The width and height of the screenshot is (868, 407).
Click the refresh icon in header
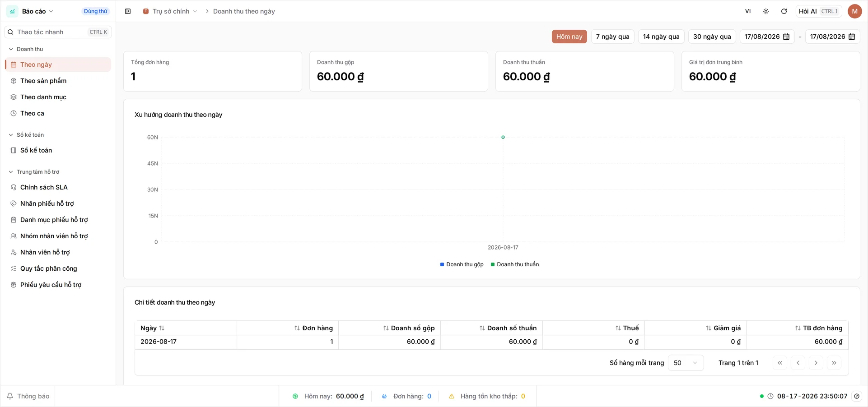tap(784, 11)
